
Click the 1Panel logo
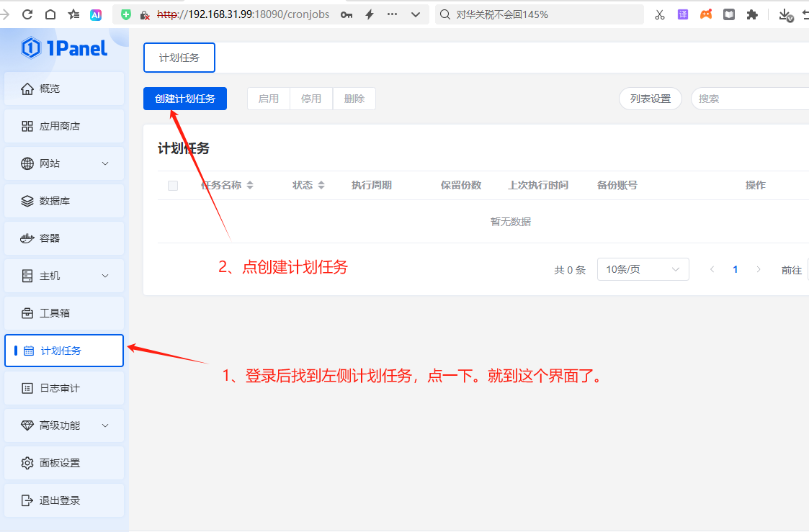(x=64, y=48)
